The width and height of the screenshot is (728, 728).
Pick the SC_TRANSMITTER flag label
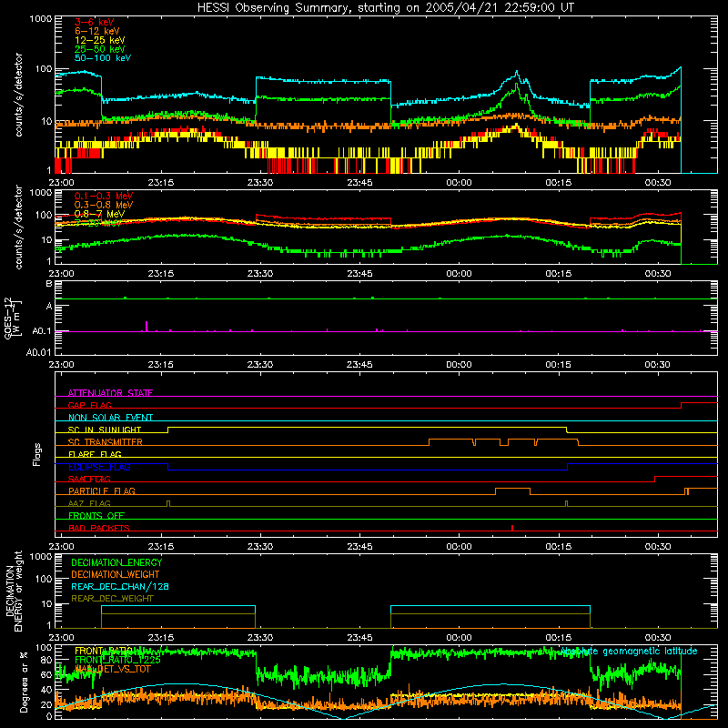point(105,442)
